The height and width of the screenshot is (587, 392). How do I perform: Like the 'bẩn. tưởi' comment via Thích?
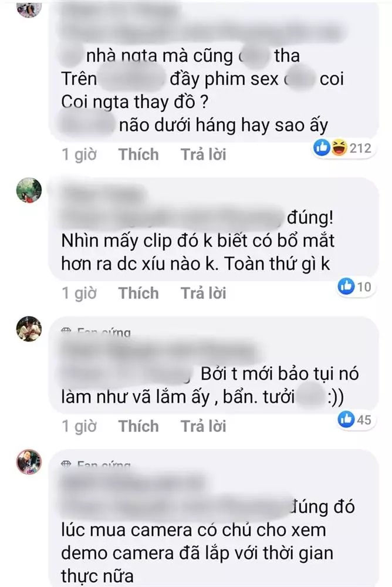[138, 426]
